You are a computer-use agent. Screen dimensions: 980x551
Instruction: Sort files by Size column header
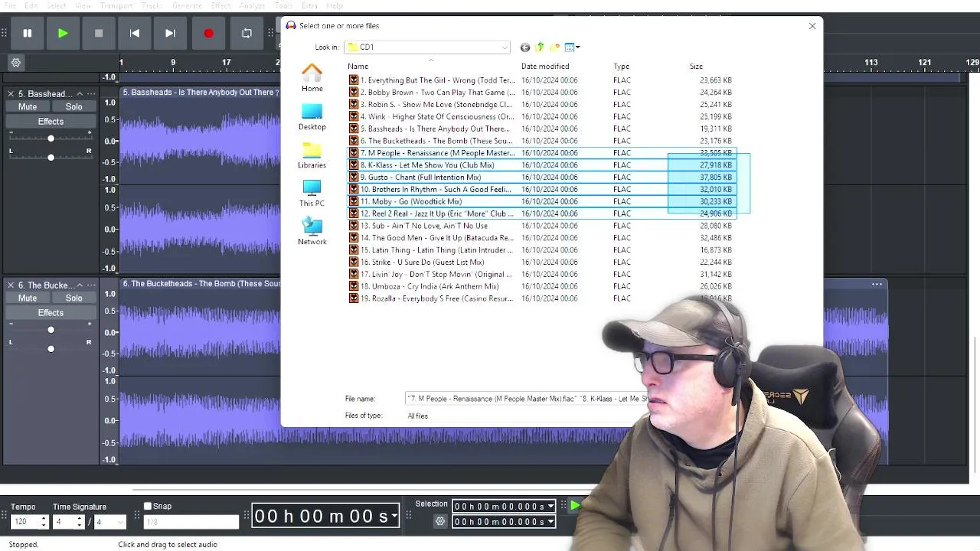(696, 66)
